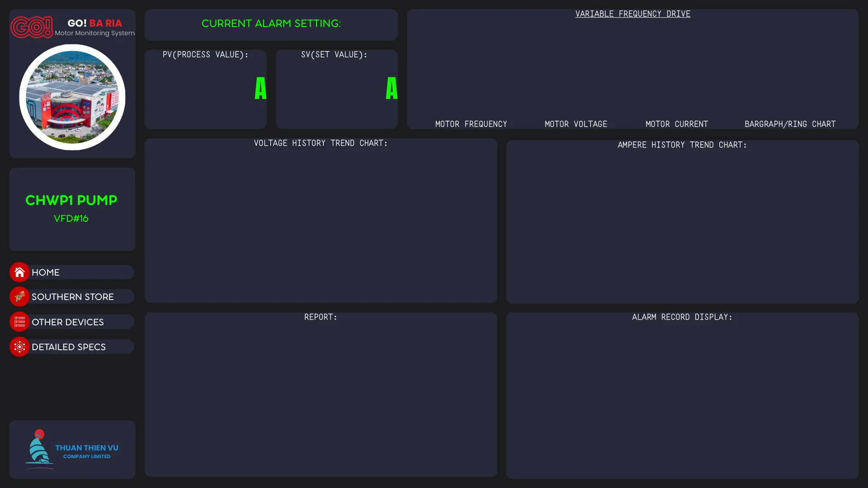Click the SV set value field

[x=336, y=89]
